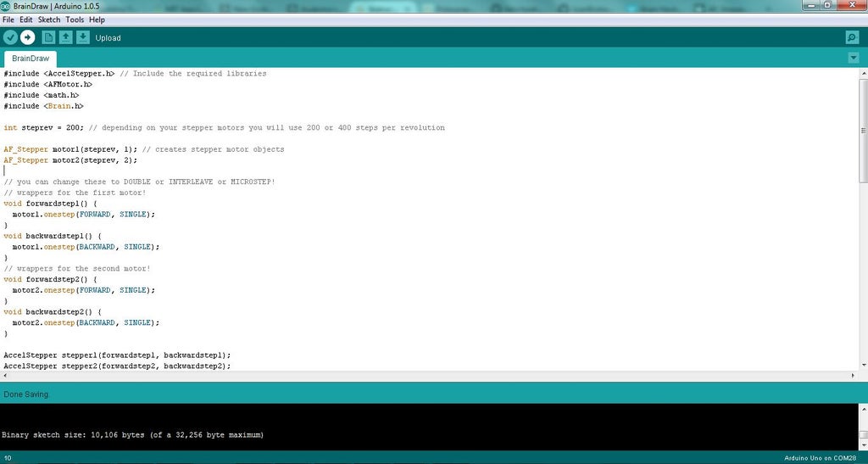
Task: Open a sketch using up-arrow icon
Action: point(65,37)
